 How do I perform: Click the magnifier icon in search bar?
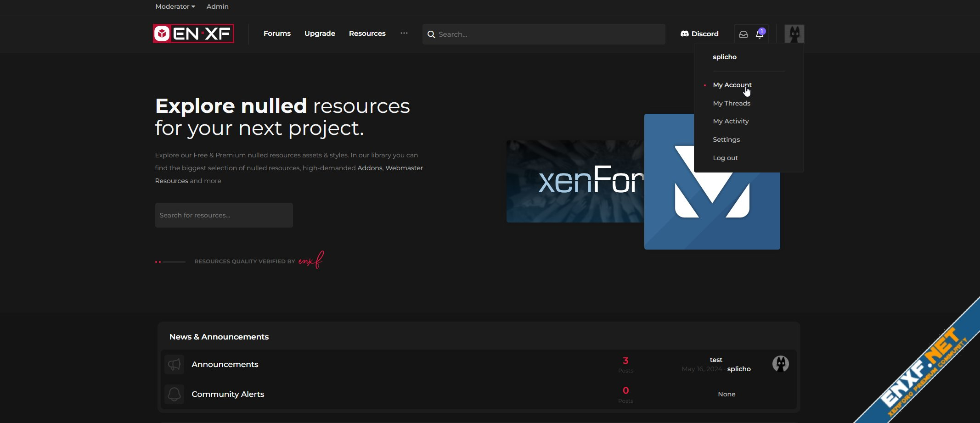[431, 34]
